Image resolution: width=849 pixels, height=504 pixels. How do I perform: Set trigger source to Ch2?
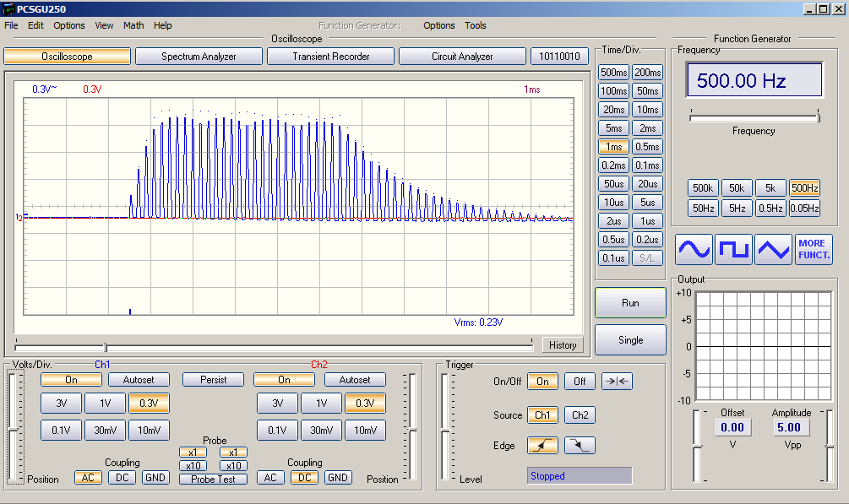click(x=580, y=415)
